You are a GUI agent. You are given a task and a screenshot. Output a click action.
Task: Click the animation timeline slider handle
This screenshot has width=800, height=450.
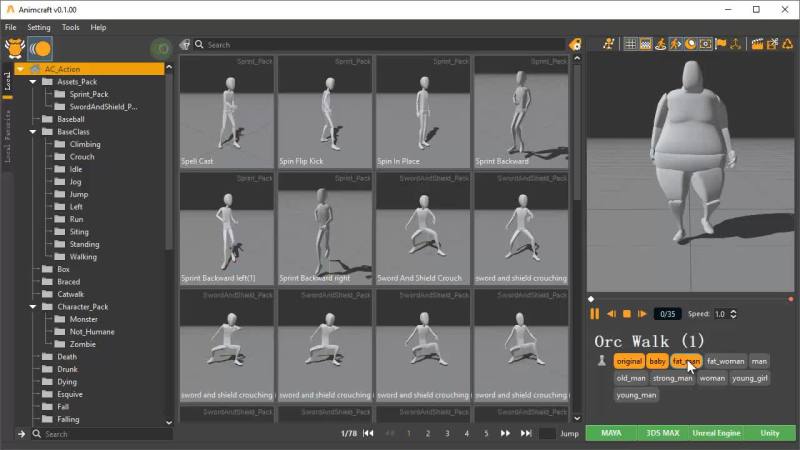591,299
